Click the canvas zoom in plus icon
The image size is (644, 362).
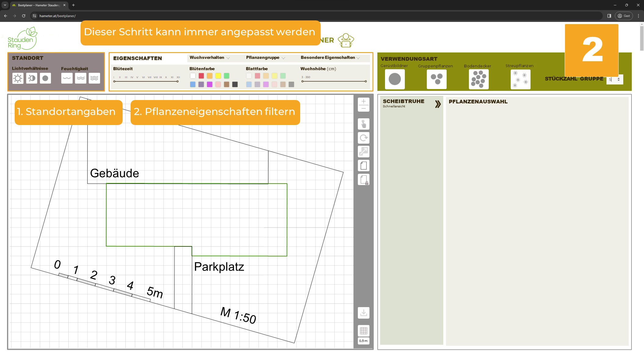363,101
